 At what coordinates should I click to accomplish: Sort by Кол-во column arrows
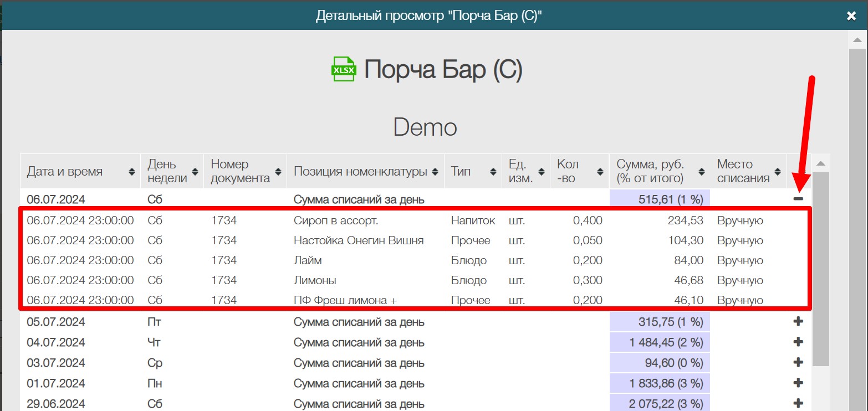click(600, 172)
